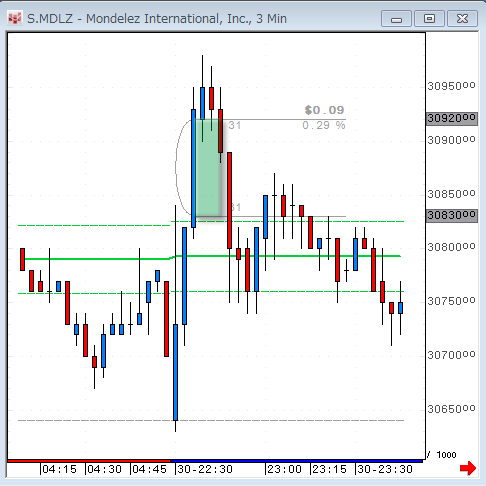Screen dimensions: 486x486
Task: Click the $0.09 measurement label
Action: tap(324, 110)
